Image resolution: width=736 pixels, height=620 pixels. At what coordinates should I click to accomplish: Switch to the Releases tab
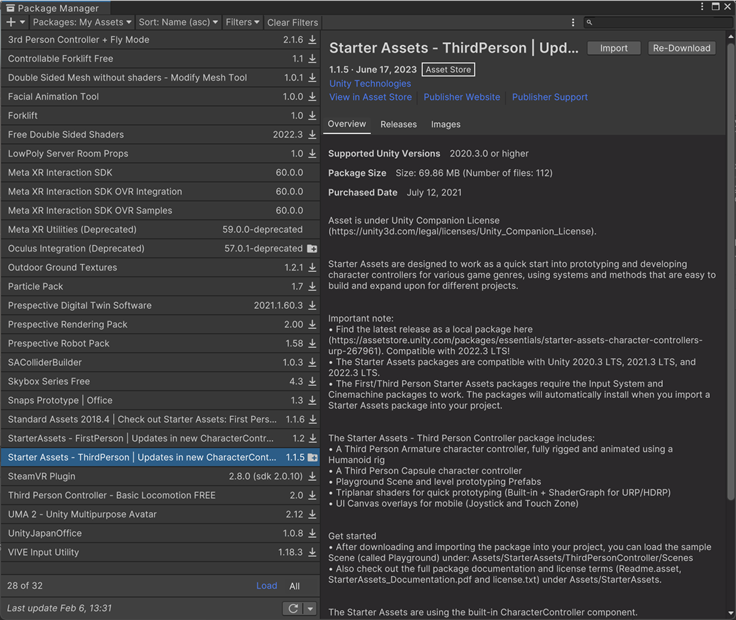tap(398, 125)
